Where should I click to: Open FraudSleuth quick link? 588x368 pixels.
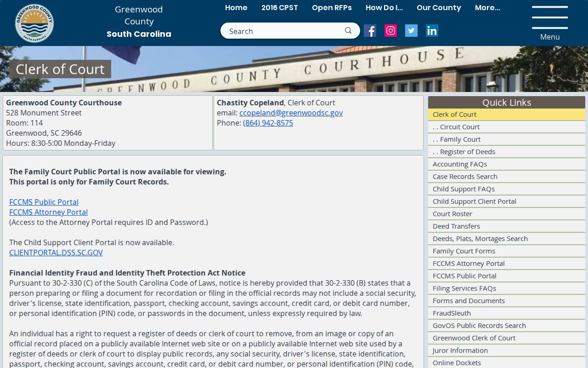click(507, 313)
